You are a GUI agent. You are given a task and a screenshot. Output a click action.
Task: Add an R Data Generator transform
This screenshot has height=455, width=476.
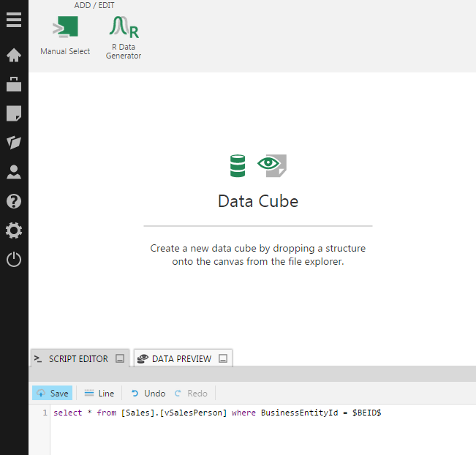124,37
